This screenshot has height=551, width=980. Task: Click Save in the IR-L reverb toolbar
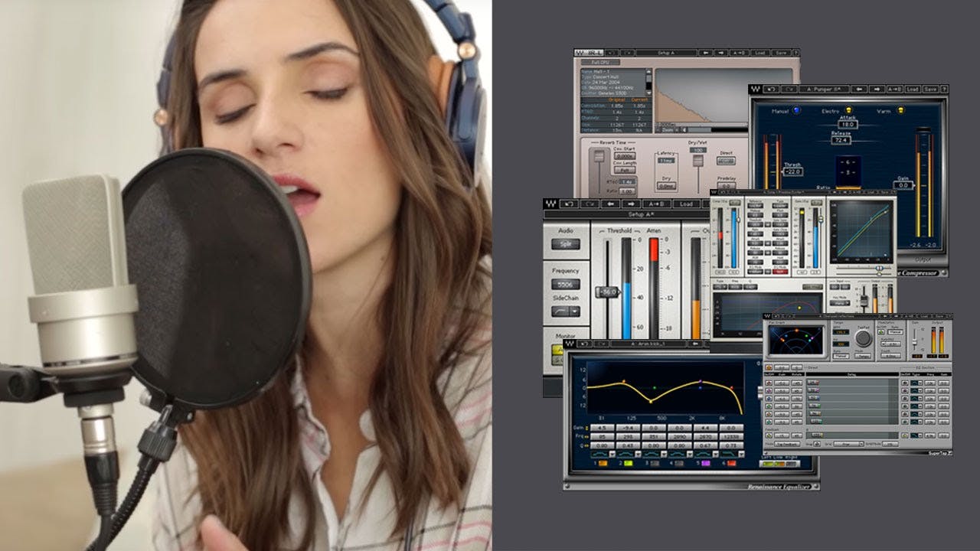781,53
